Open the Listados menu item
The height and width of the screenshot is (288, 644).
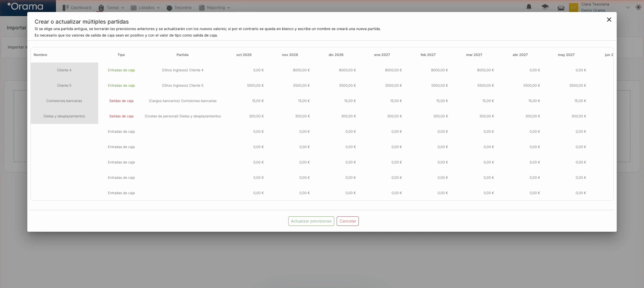click(x=146, y=8)
